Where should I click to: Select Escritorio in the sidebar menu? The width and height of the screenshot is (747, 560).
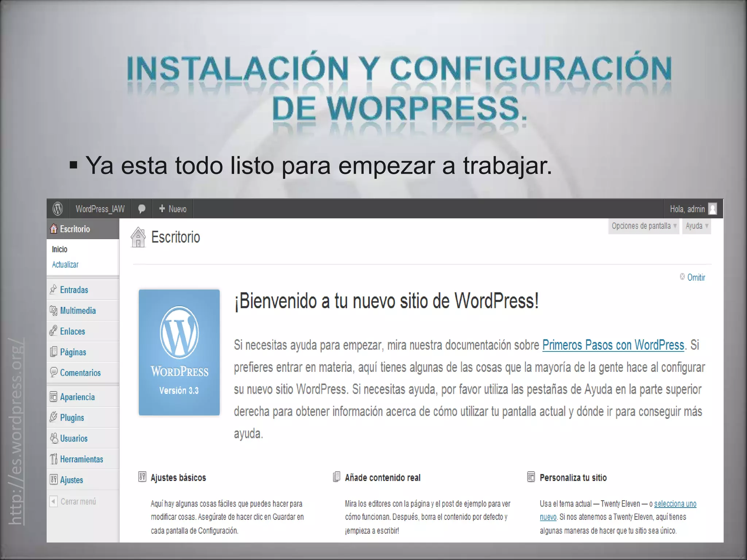[x=83, y=229]
